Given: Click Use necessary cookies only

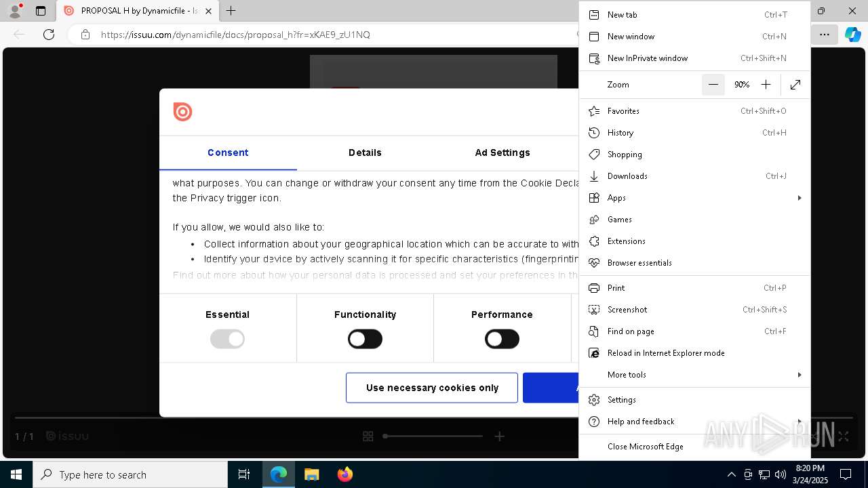Looking at the screenshot, I should pos(432,388).
